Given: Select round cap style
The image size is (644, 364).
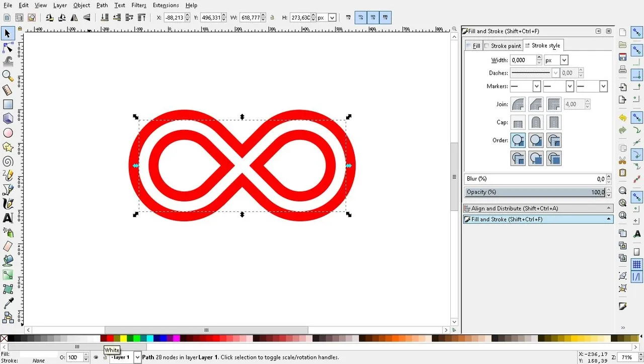Looking at the screenshot, I should click(536, 122).
